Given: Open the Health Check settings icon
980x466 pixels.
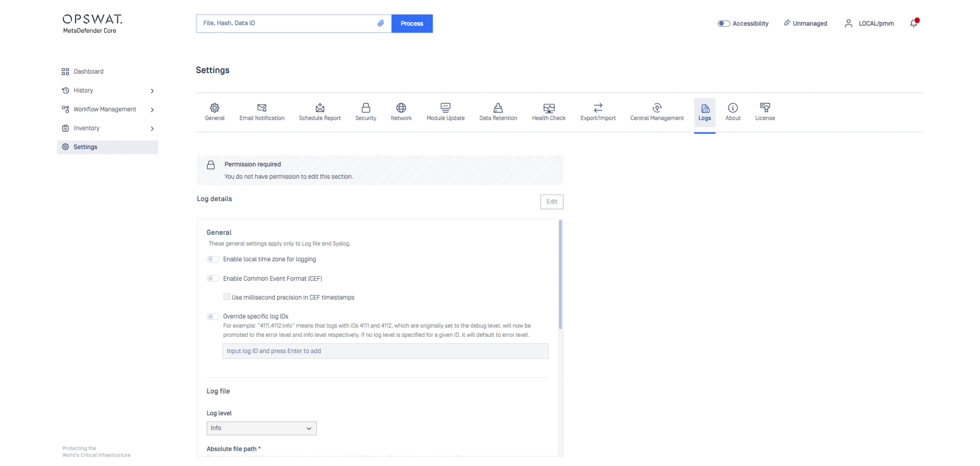Looking at the screenshot, I should pos(549,108).
